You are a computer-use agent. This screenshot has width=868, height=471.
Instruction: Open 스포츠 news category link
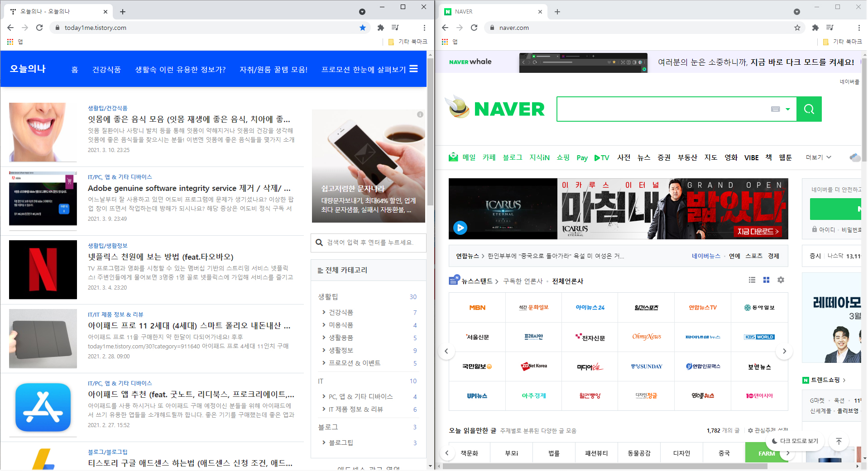click(x=754, y=256)
